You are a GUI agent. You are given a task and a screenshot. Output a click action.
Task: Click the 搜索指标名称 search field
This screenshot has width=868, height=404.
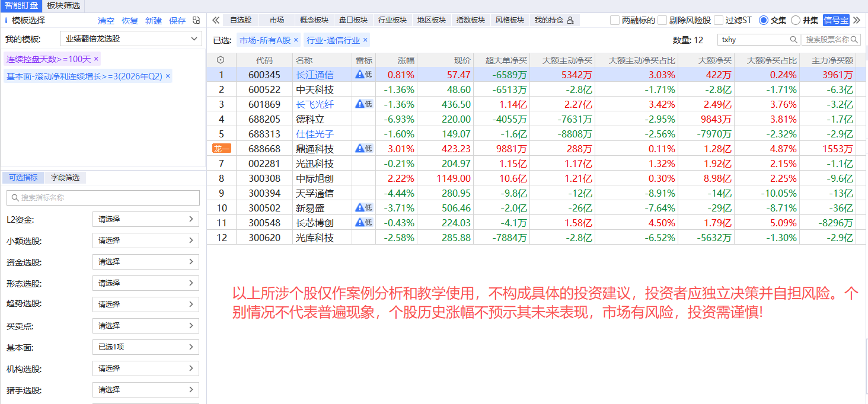pyautogui.click(x=103, y=198)
